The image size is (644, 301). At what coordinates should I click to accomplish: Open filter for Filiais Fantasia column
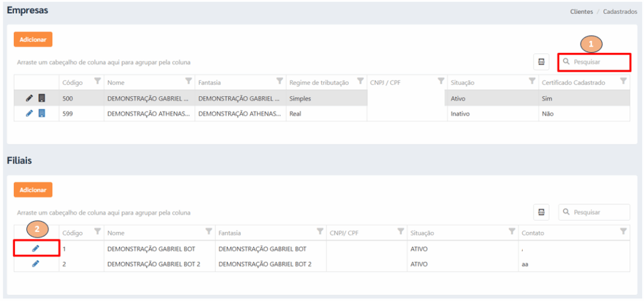(x=319, y=232)
